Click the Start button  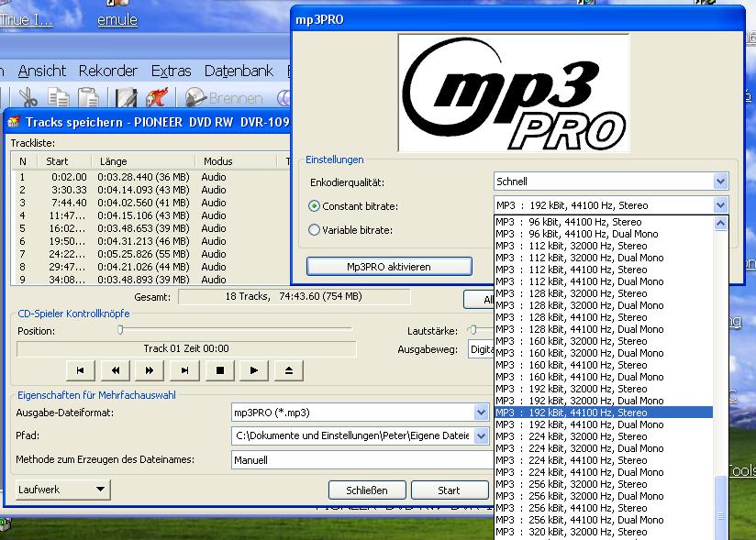coord(449,490)
